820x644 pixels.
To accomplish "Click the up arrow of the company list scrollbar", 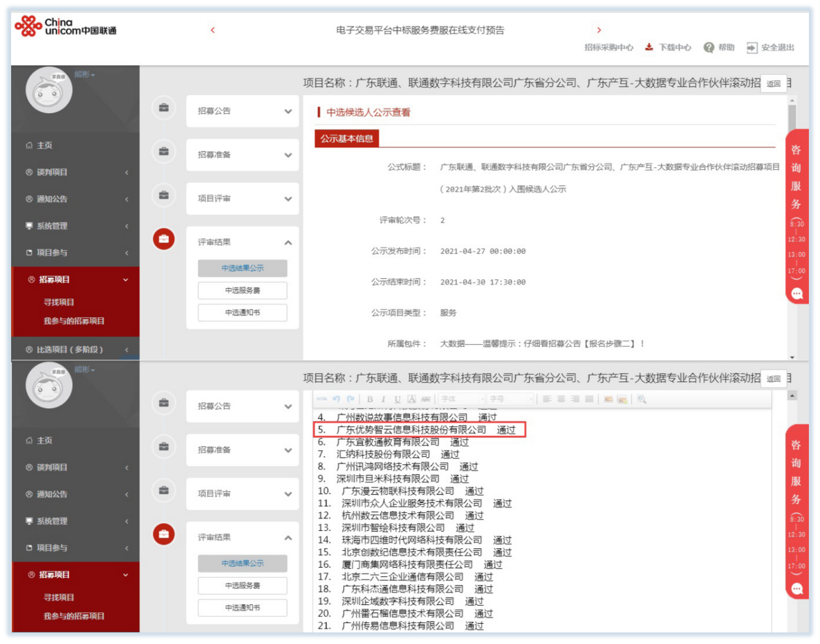I will (x=792, y=396).
